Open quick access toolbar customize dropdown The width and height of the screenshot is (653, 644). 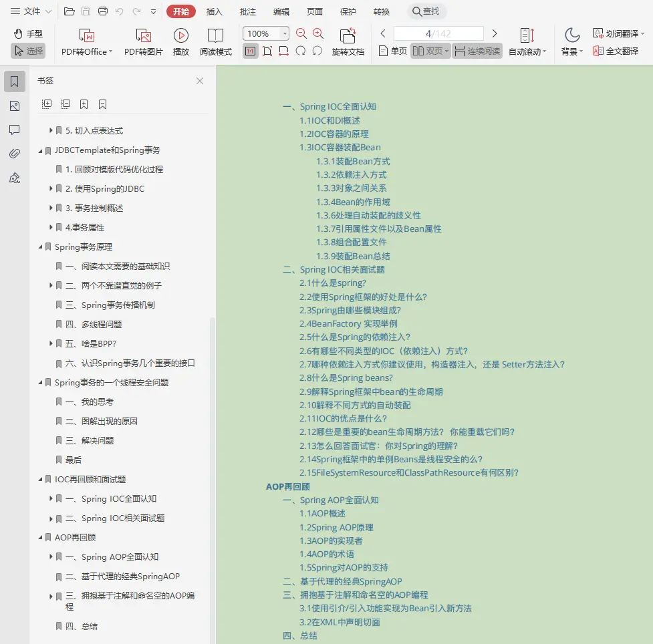click(x=153, y=11)
